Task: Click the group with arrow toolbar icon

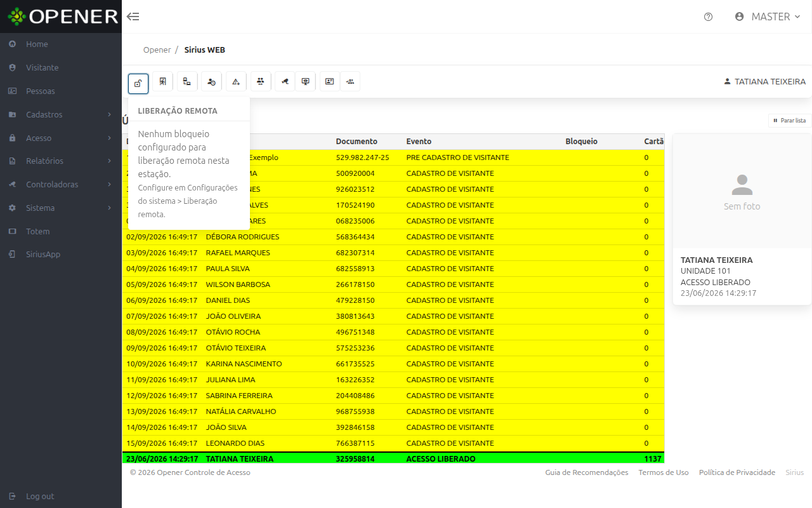Action: pos(350,81)
